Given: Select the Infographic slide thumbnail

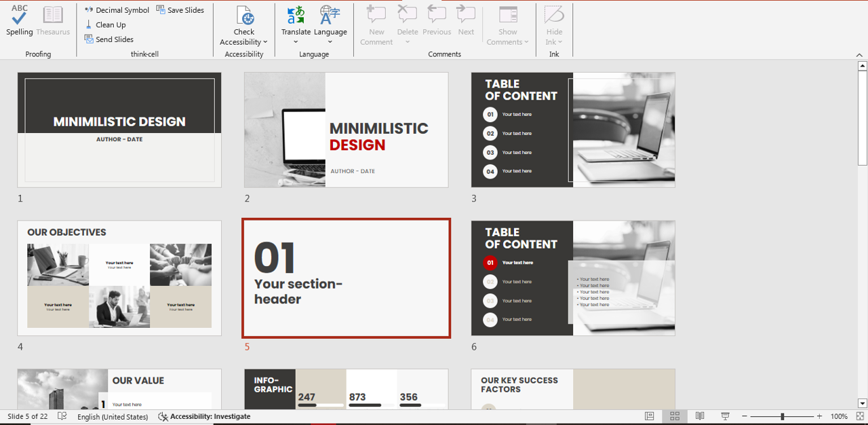Looking at the screenshot, I should 346,389.
